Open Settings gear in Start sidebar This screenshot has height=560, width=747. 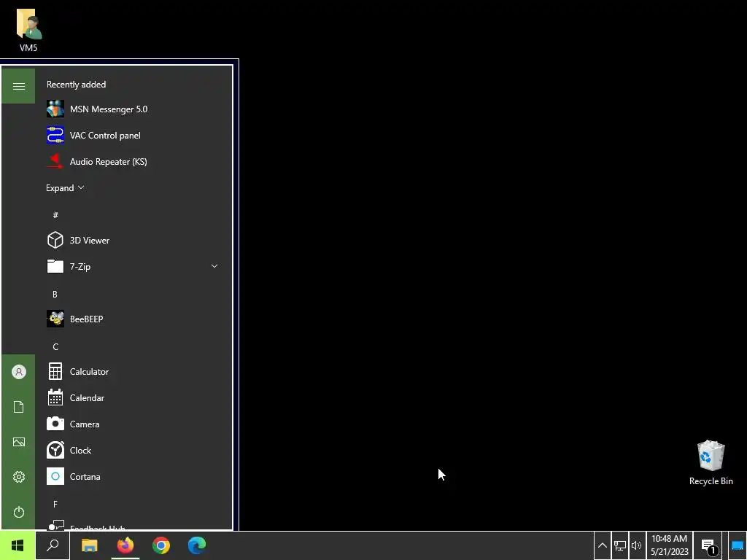point(18,477)
